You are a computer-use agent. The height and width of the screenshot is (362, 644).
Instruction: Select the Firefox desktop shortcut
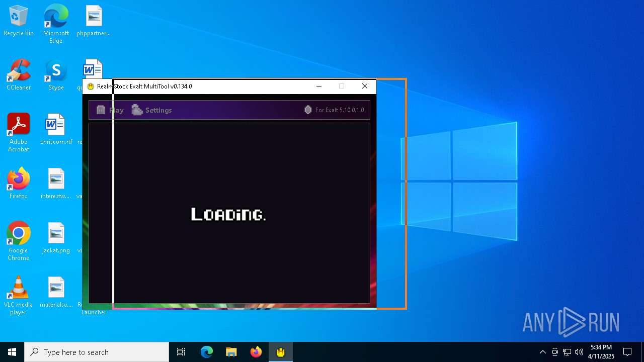[19, 184]
